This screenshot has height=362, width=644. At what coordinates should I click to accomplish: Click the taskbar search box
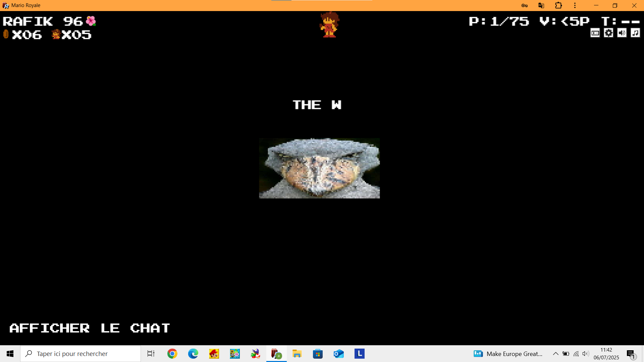[x=80, y=354]
